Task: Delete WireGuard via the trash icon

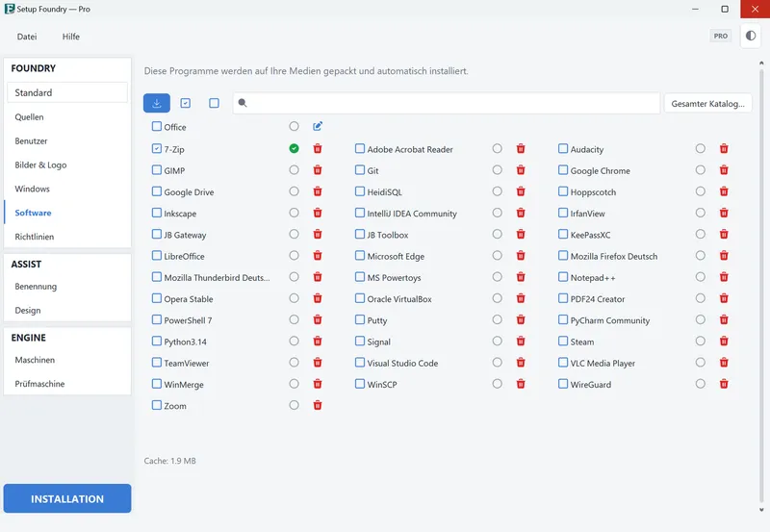Action: coord(724,384)
